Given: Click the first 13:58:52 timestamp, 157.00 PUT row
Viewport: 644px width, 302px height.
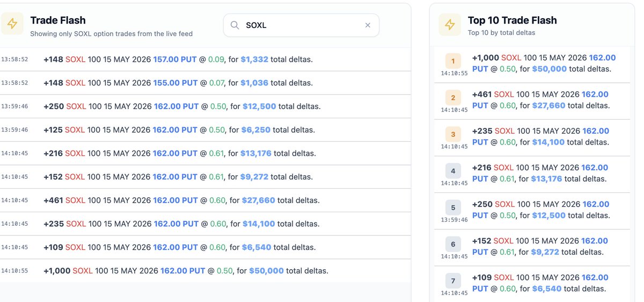Looking at the screenshot, I should pyautogui.click(x=14, y=60).
